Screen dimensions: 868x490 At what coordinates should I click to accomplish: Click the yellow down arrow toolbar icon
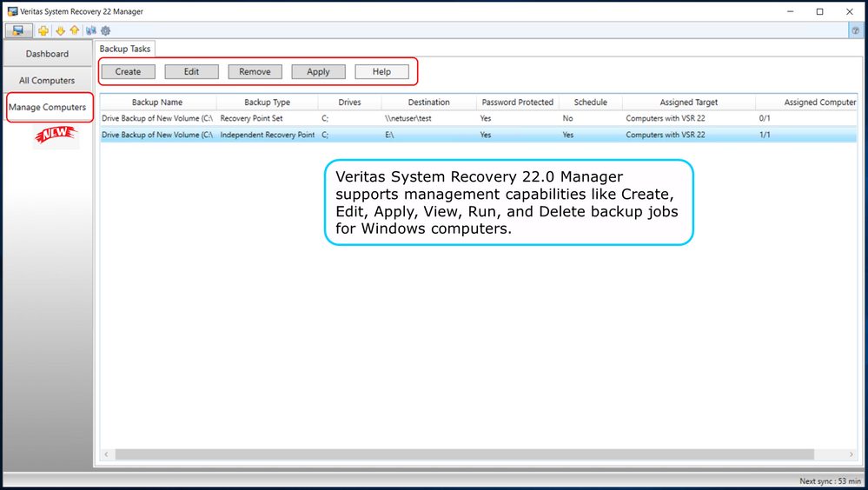[x=60, y=30]
